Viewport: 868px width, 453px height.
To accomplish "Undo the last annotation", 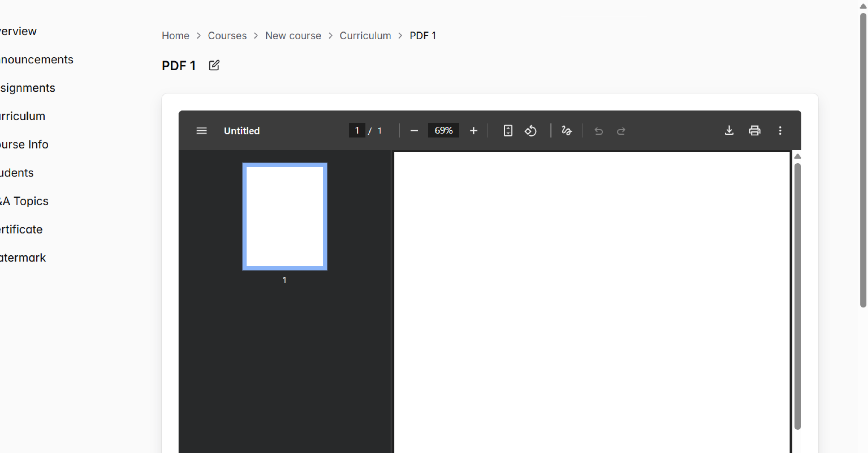I will click(x=598, y=131).
